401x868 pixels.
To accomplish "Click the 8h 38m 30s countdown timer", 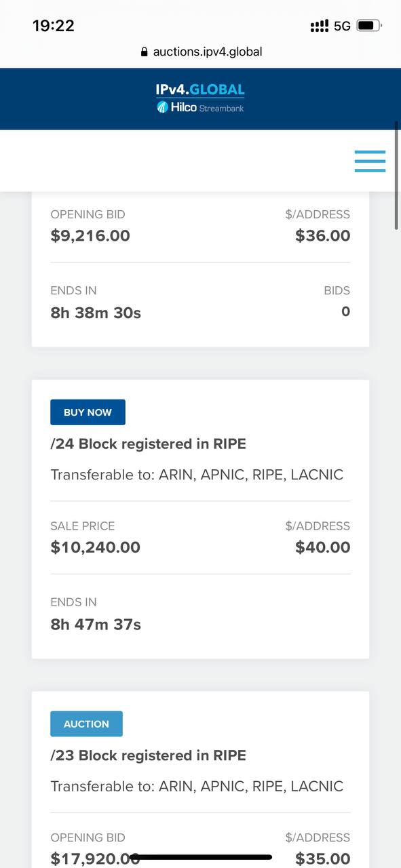I will (x=96, y=313).
